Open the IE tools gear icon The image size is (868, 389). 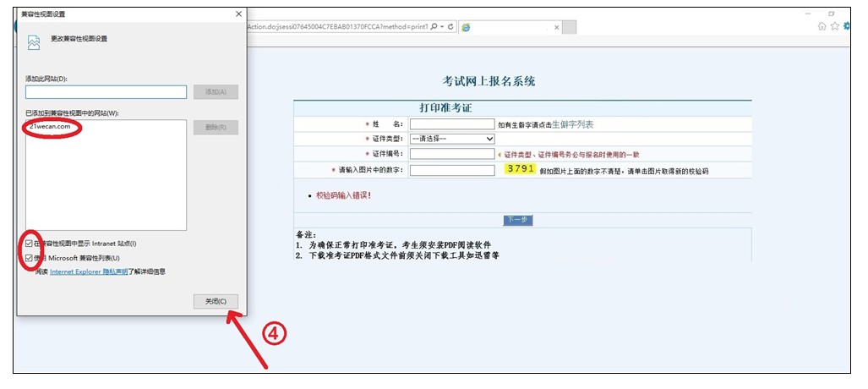click(x=847, y=26)
